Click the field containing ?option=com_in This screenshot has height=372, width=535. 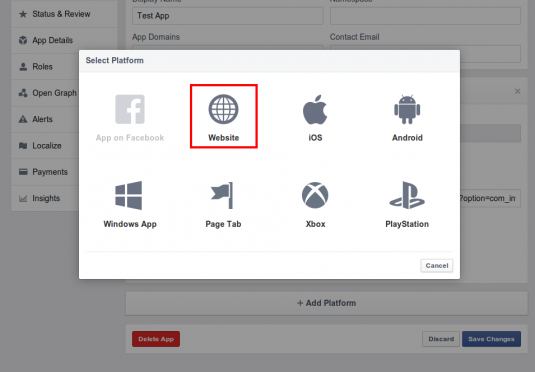click(490, 198)
